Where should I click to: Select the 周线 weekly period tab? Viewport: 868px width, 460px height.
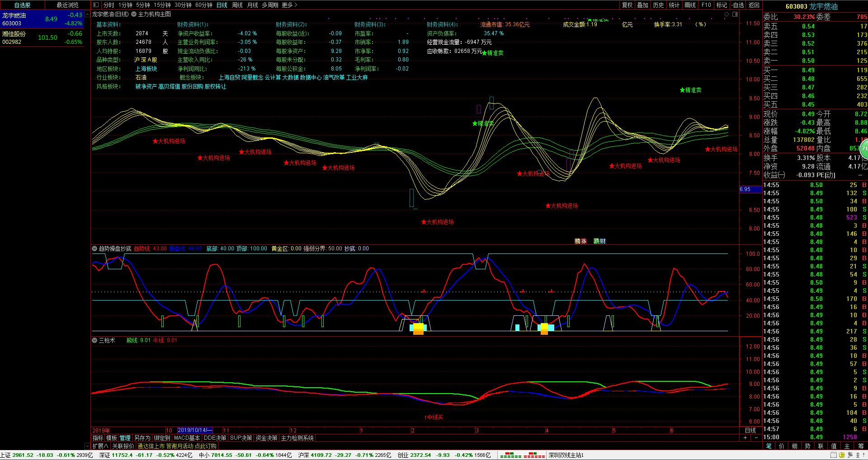click(237, 5)
